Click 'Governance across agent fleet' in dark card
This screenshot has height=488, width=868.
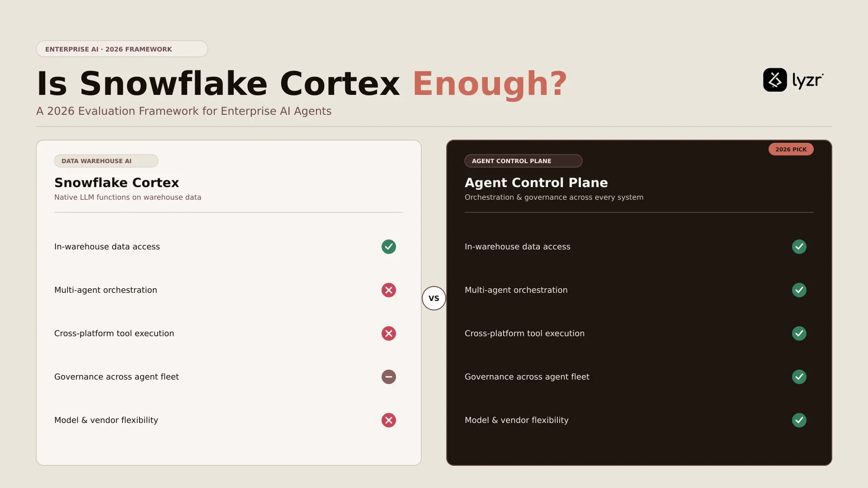pos(527,377)
